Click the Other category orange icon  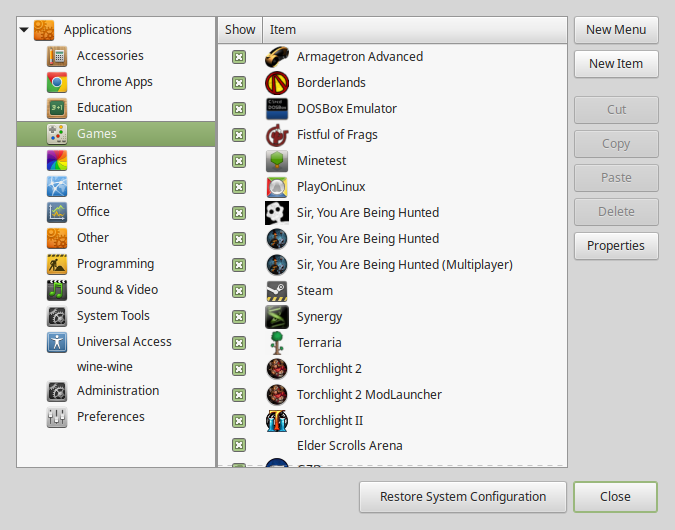57,238
